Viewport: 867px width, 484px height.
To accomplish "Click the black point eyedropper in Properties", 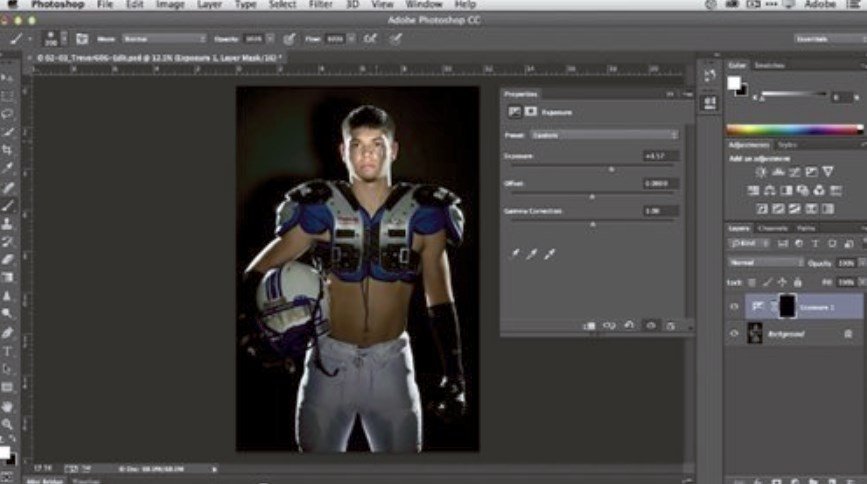I will click(515, 254).
